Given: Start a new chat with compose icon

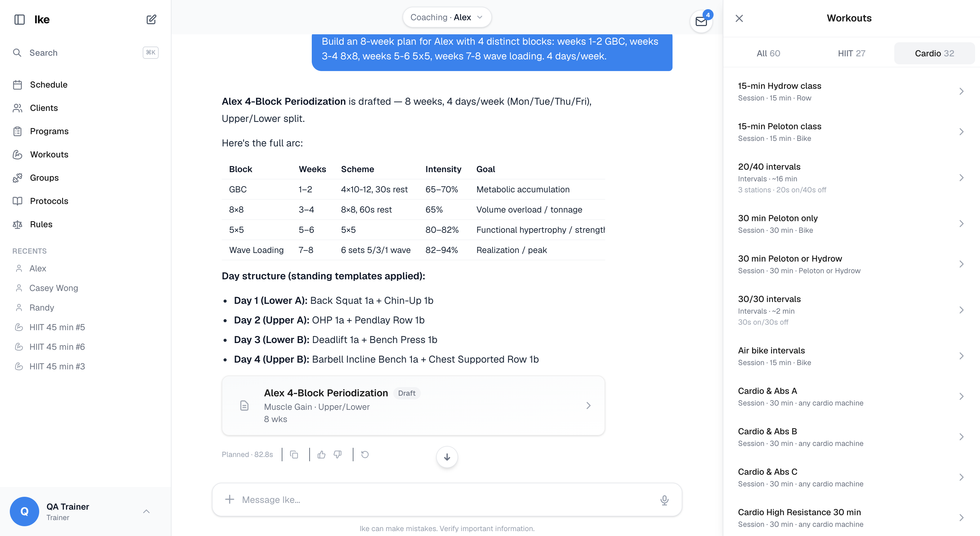Looking at the screenshot, I should coord(151,19).
